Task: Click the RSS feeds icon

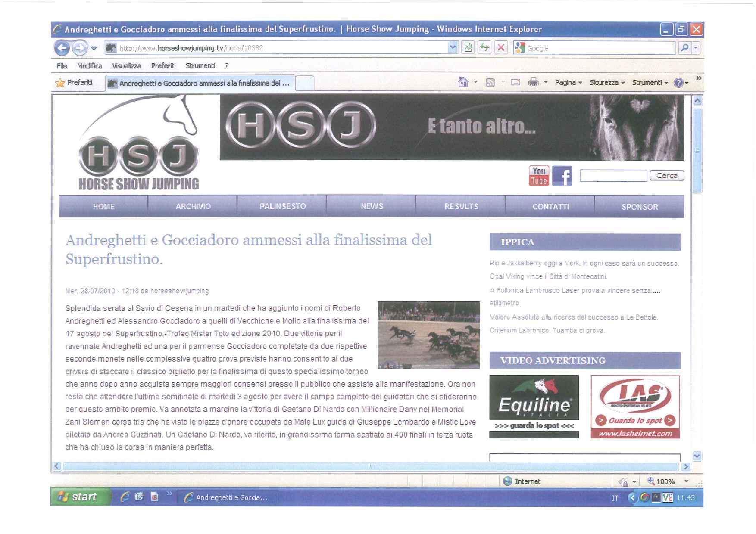Action: (x=490, y=82)
